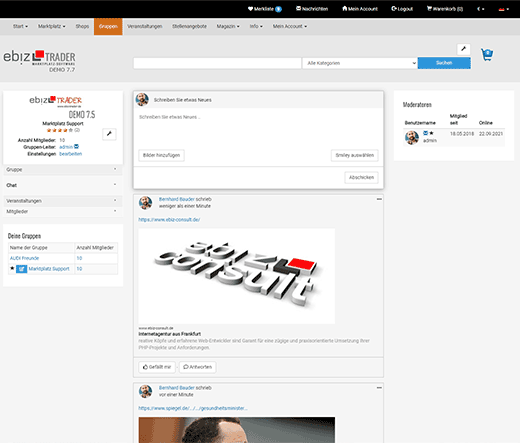The image size is (520, 443).
Task: Click avatar on first Bernhard Bauder post
Action: coord(145,203)
